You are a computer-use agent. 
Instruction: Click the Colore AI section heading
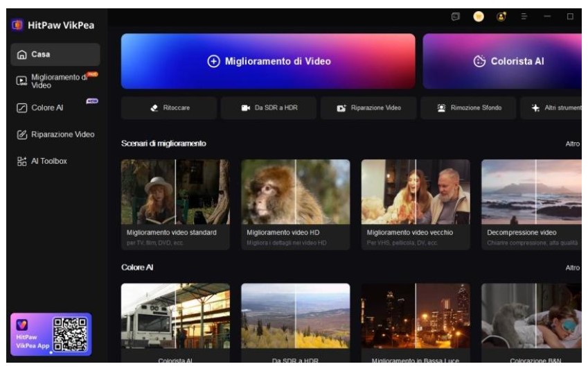coord(137,268)
